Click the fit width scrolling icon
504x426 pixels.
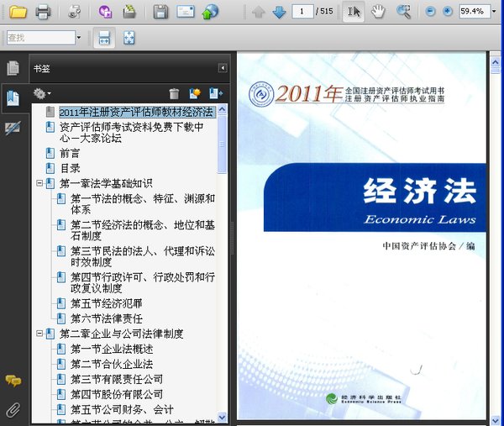pos(104,38)
